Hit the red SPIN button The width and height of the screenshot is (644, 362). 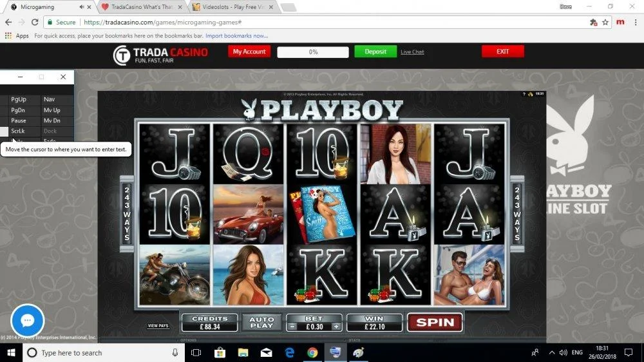435,323
